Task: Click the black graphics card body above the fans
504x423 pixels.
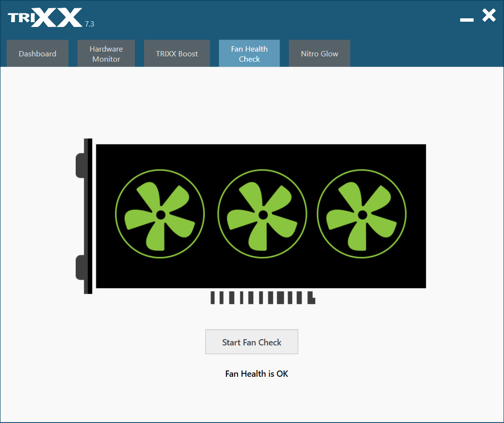Action: point(261,156)
